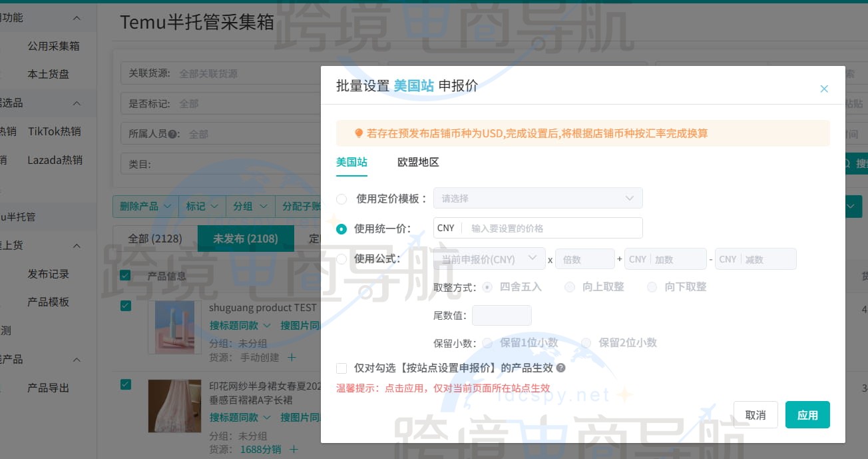The width and height of the screenshot is (868, 459).
Task: Expand the 分组 dropdown in the toolbar
Action: (x=250, y=207)
